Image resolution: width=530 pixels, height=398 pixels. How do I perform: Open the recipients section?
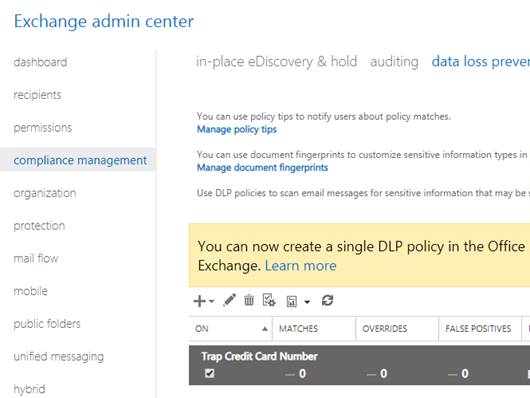tap(38, 95)
